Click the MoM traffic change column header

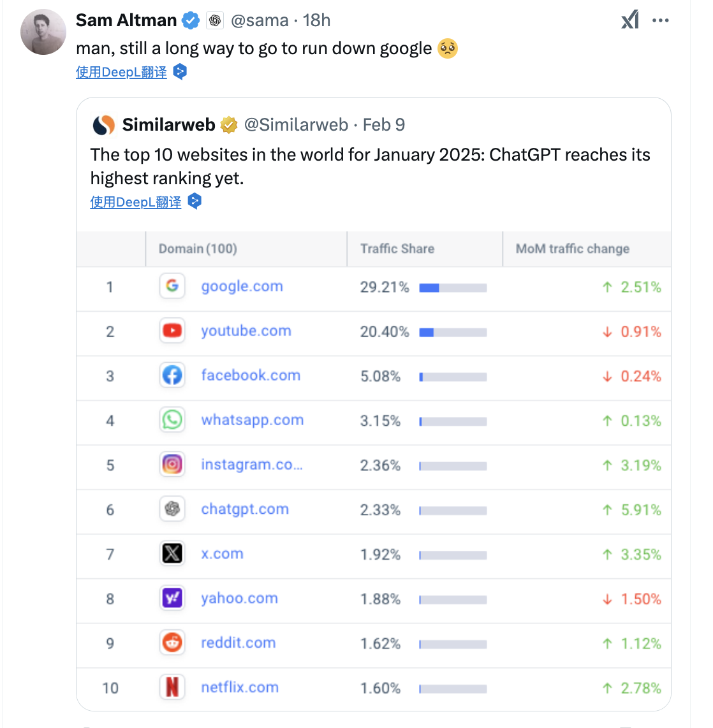(x=572, y=249)
